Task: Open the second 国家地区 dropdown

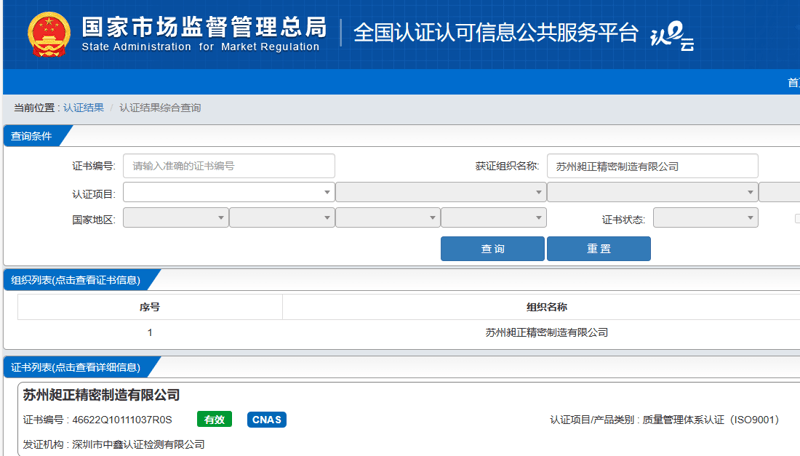Action: 282,218
